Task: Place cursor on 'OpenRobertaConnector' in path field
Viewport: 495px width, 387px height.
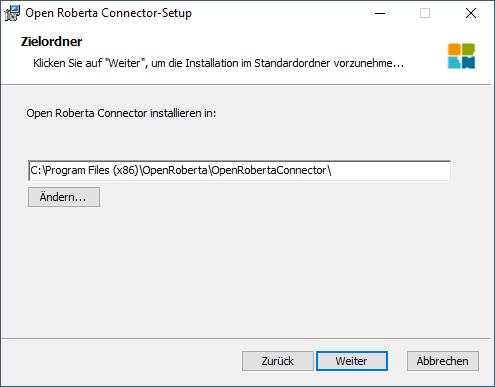Action: (269, 171)
